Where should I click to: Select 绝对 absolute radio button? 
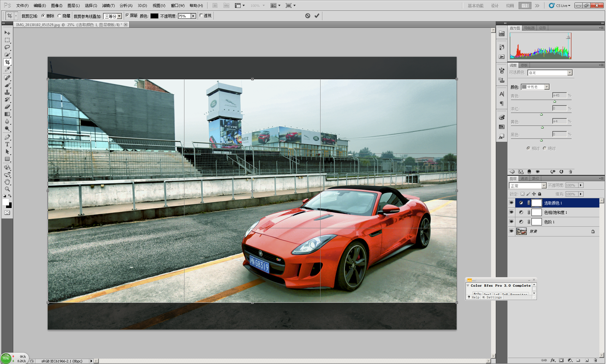pyautogui.click(x=544, y=148)
